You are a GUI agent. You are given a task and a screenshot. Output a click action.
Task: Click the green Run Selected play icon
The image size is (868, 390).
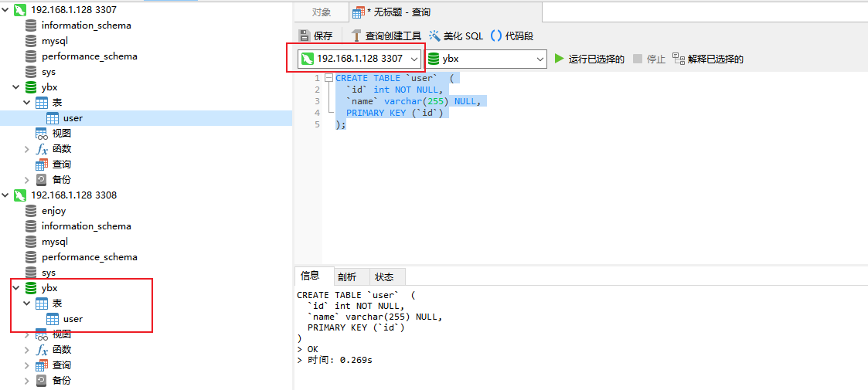tap(559, 59)
